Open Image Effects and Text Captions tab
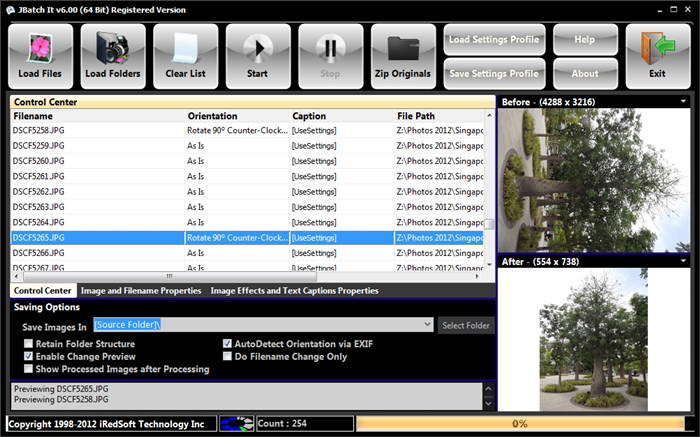This screenshot has height=437, width=700. coord(294,291)
